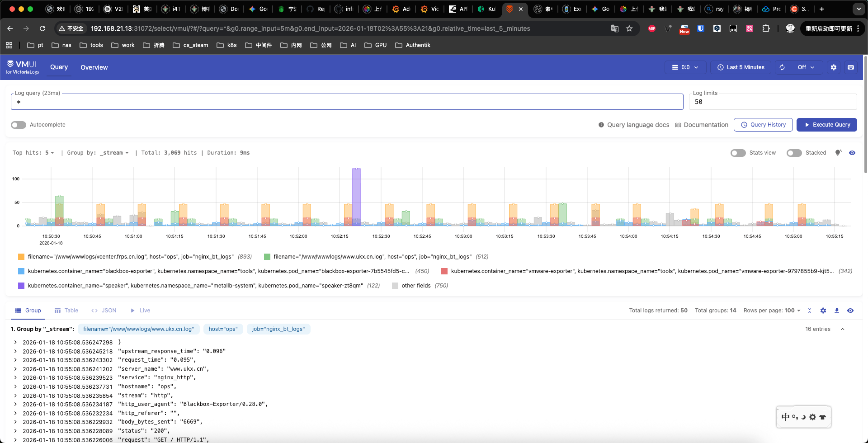Open Query History
The width and height of the screenshot is (868, 443).
click(x=763, y=125)
